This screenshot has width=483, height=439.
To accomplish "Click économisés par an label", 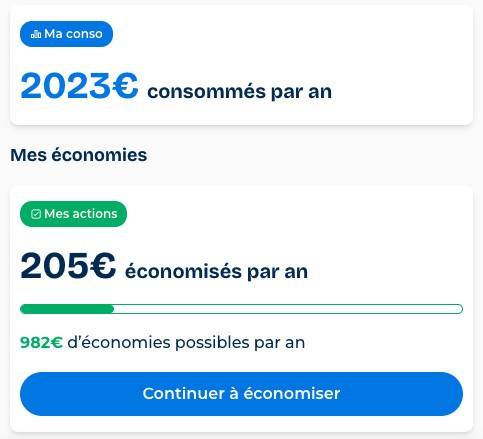I will click(216, 272).
